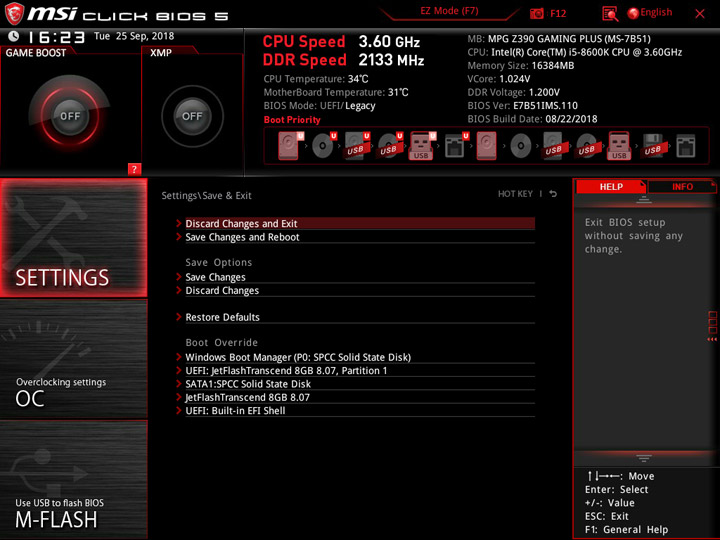720x540 pixels.
Task: Click the Memory Size 16384MB text
Action: [x=521, y=66]
